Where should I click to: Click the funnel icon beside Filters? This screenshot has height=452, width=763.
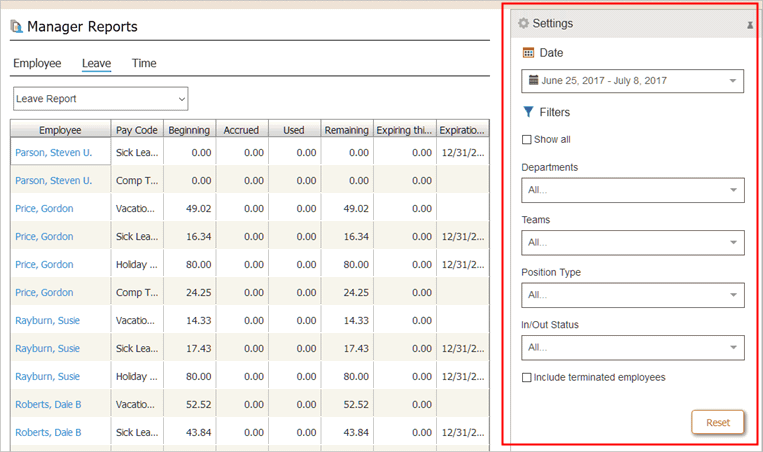click(x=529, y=113)
